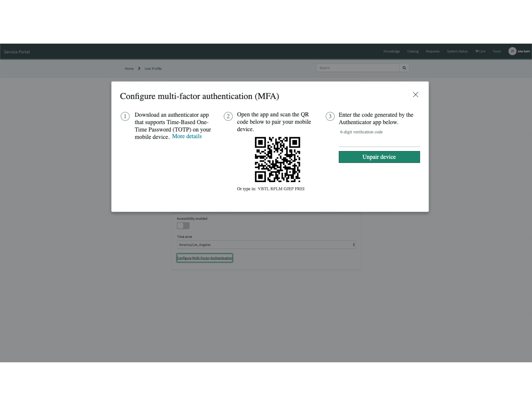Open the Tours section

coord(497,51)
